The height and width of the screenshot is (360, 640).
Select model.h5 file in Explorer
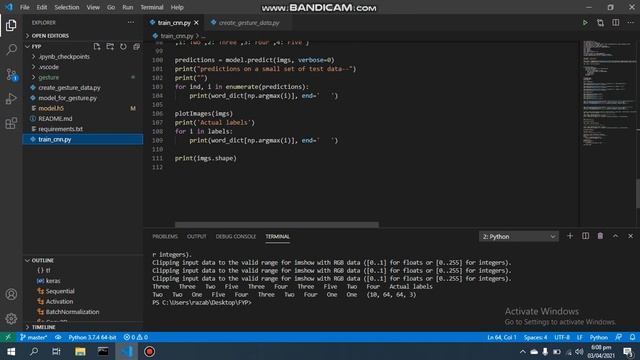[x=51, y=108]
